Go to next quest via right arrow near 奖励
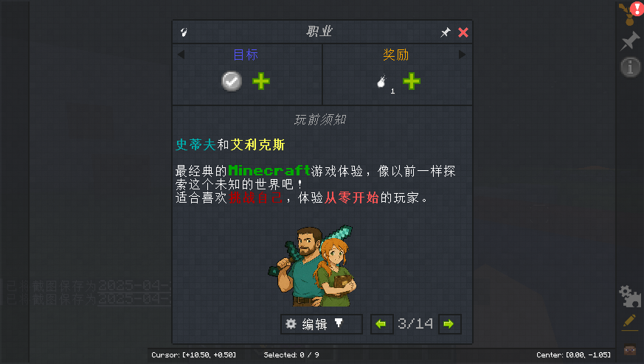This screenshot has width=644, height=364. (462, 55)
